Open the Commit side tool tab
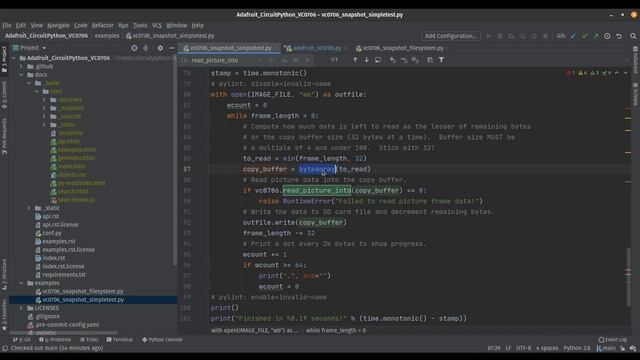The width and height of the screenshot is (640, 360). (4, 95)
